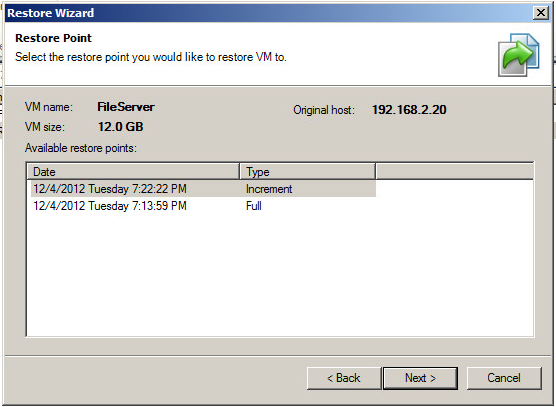
Task: Go to the next wizard step
Action: tap(420, 378)
